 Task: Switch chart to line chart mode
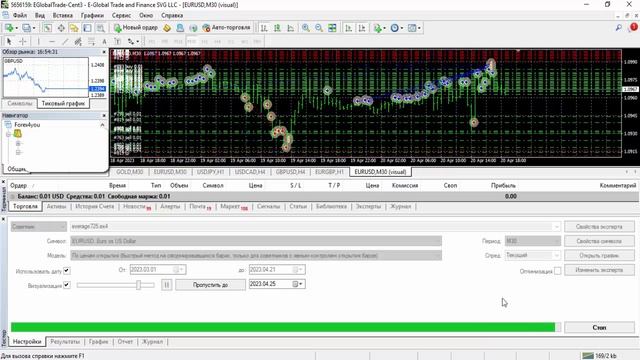pos(291,28)
